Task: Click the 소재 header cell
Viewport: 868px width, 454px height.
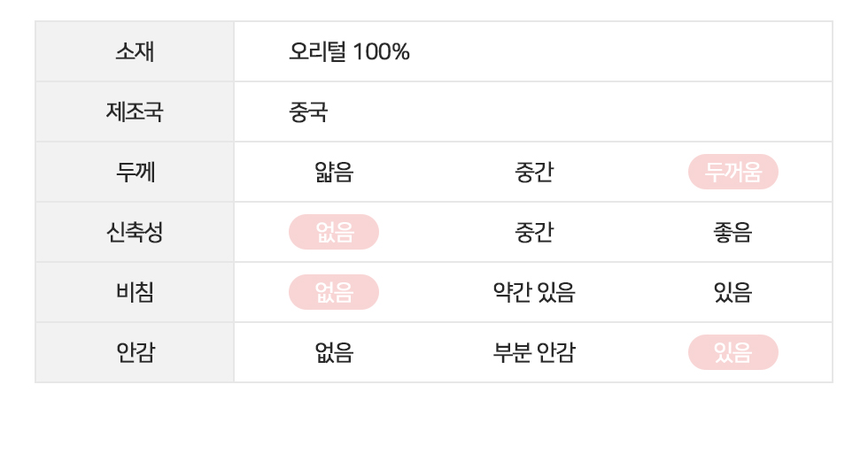Action: pyautogui.click(x=135, y=52)
